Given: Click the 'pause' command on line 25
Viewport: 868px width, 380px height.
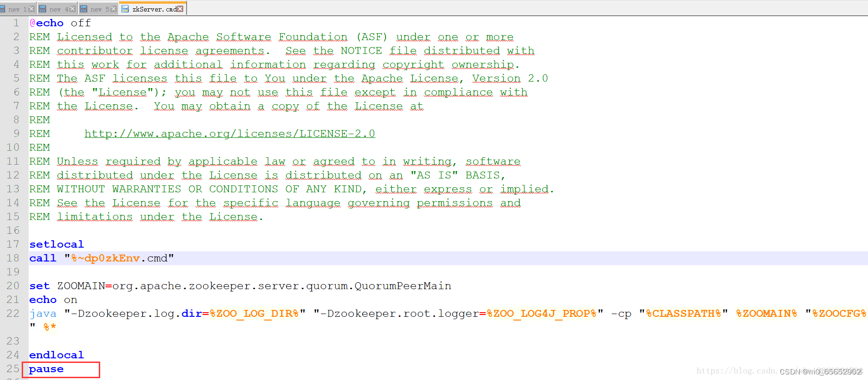Looking at the screenshot, I should pos(46,369).
